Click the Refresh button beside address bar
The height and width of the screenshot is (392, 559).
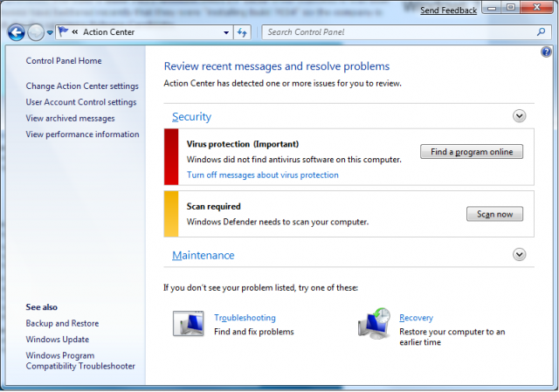[242, 32]
